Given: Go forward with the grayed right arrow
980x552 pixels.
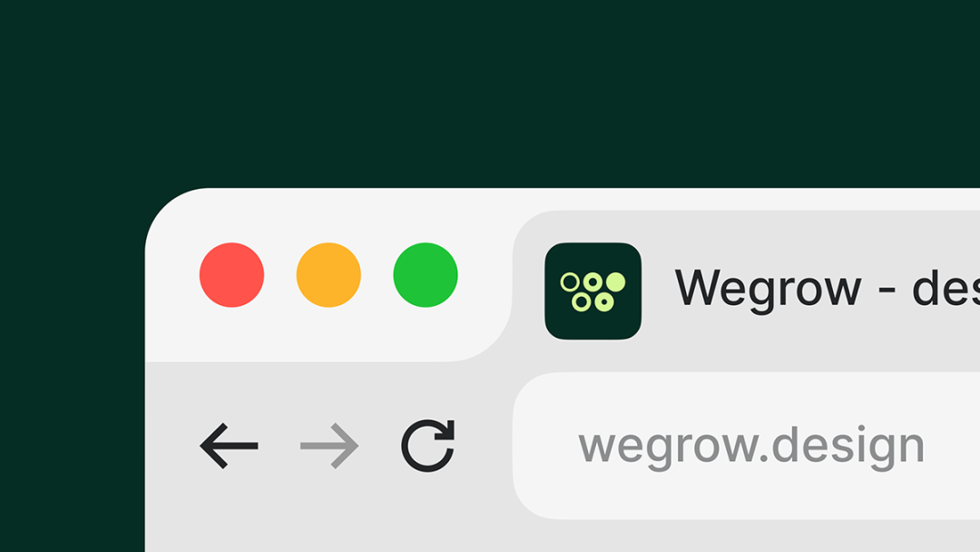Looking at the screenshot, I should [329, 446].
